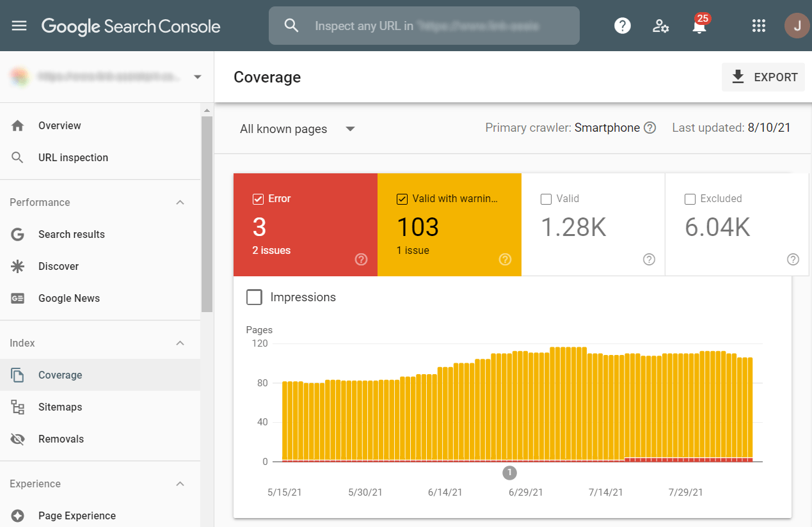Uncheck the Valid with warning checkbox
The width and height of the screenshot is (812, 527).
coord(402,199)
